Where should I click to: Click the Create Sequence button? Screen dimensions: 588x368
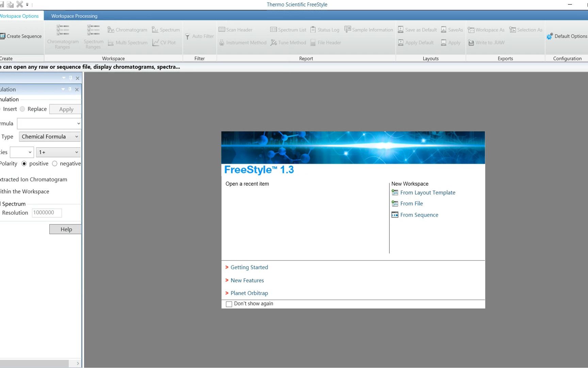point(21,36)
